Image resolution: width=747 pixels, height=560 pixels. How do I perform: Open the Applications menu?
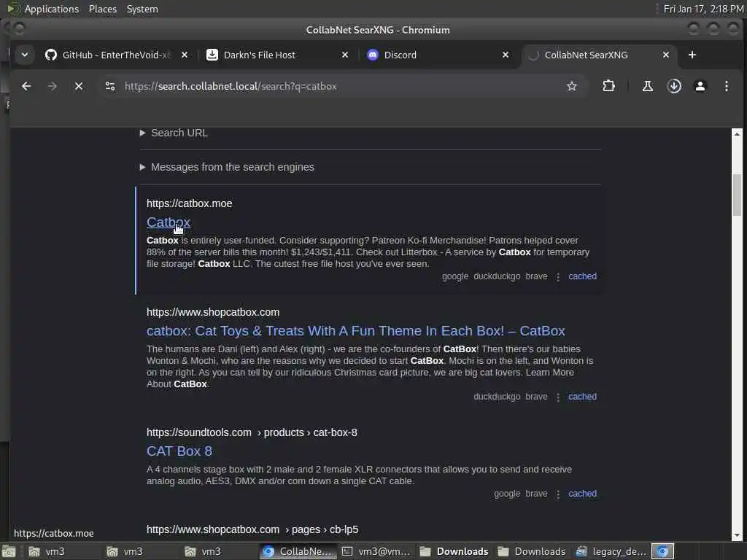pos(52,9)
